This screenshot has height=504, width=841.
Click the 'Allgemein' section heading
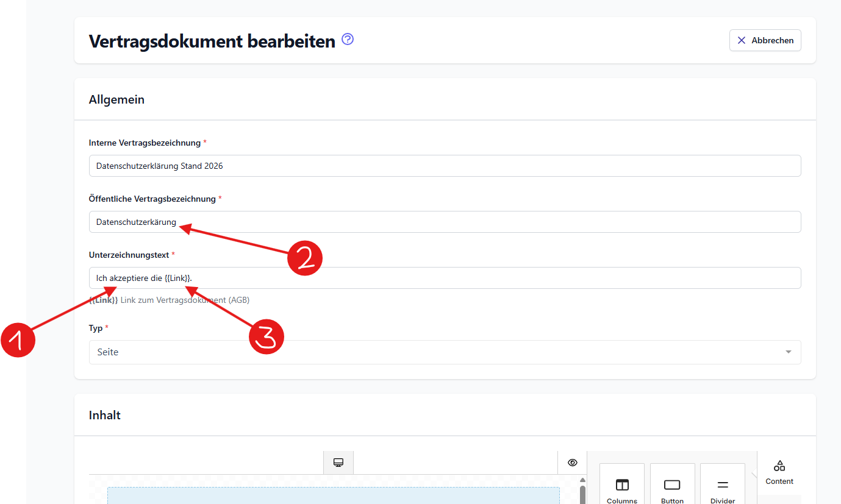116,99
